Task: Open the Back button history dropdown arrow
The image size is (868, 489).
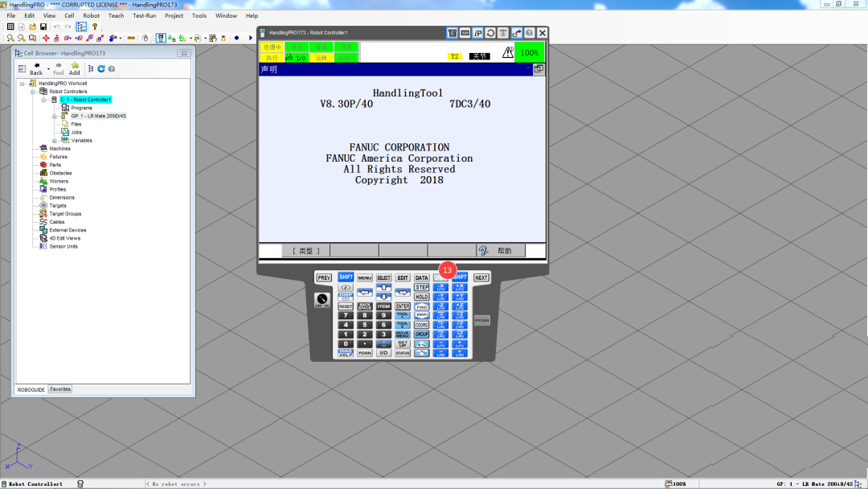Action: 49,69
